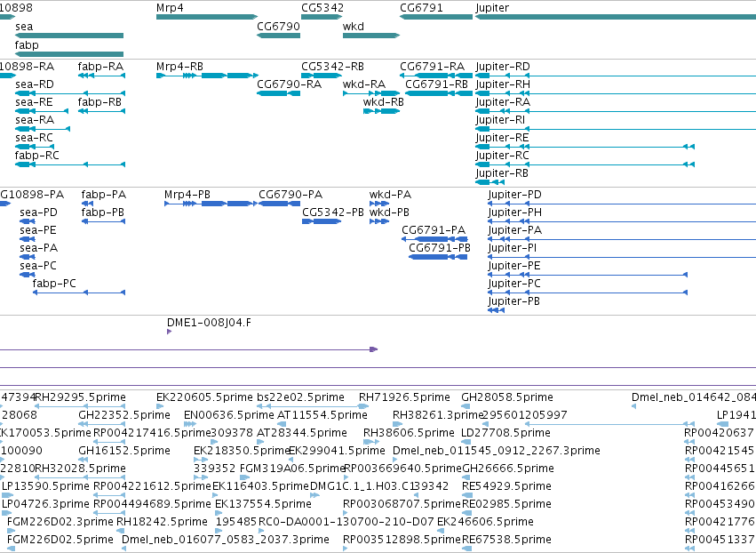The width and height of the screenshot is (756, 553).
Task: Click EST label RE02985.5prime
Action: (x=506, y=504)
